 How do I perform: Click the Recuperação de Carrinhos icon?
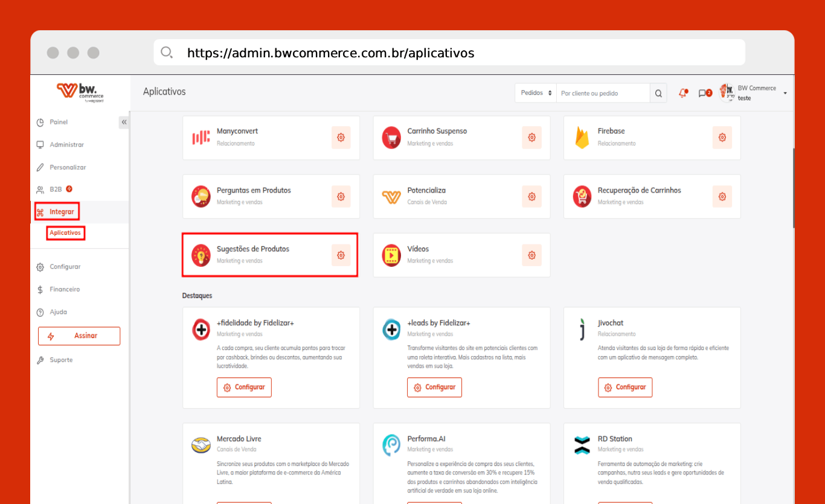tap(582, 196)
